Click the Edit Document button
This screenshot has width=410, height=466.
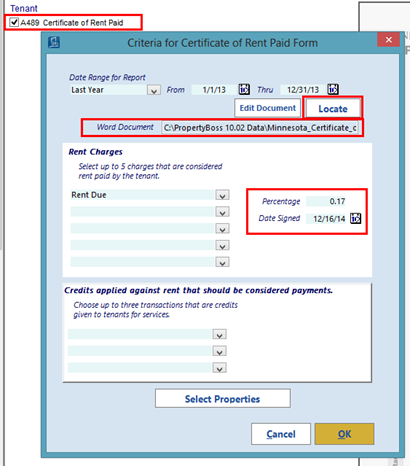pyautogui.click(x=268, y=108)
